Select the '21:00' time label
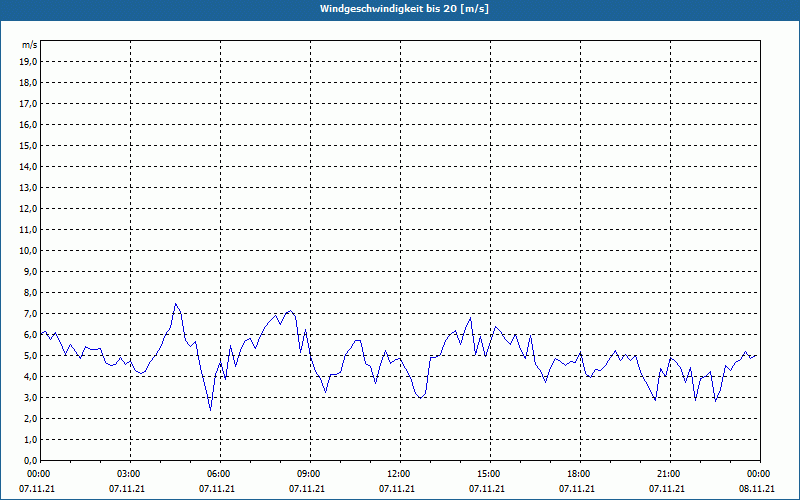The width and height of the screenshot is (800, 500). click(x=670, y=474)
